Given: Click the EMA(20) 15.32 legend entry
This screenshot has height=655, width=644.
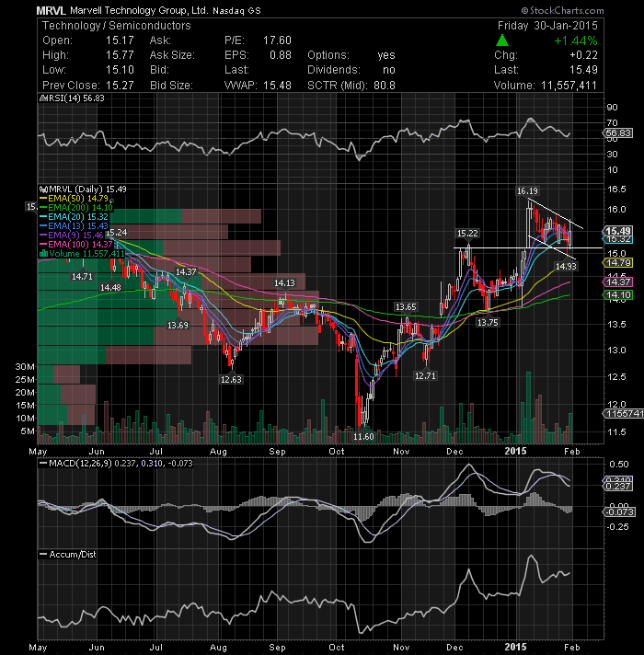Looking at the screenshot, I should pos(75,217).
